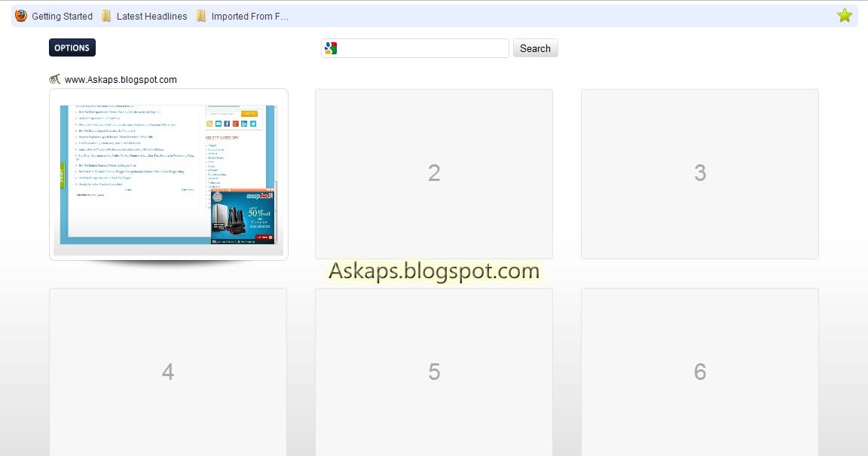Click the Getting Started bookmark
Viewport: 868px width, 456px height.
(x=63, y=16)
